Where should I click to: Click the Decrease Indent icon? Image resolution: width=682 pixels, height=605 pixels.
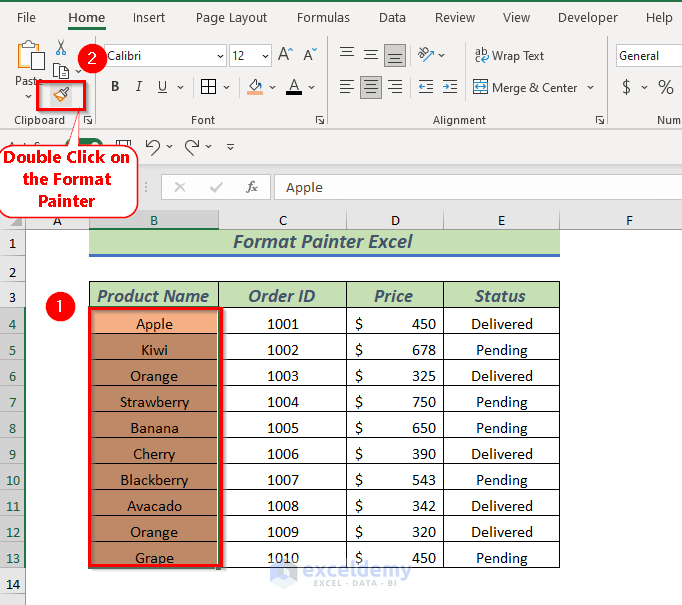(426, 87)
